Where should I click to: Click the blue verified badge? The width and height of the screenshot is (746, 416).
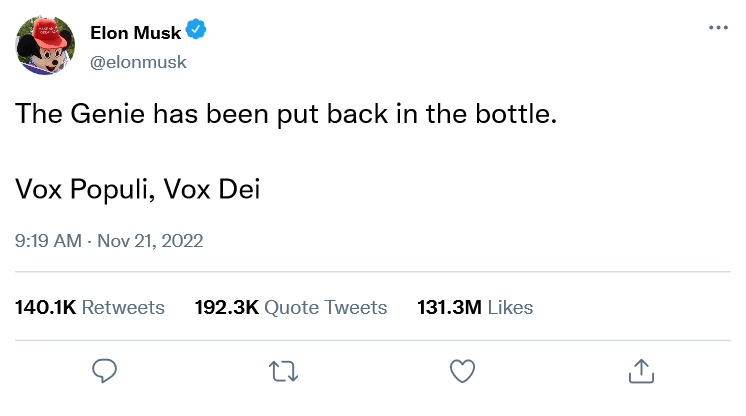click(x=198, y=33)
